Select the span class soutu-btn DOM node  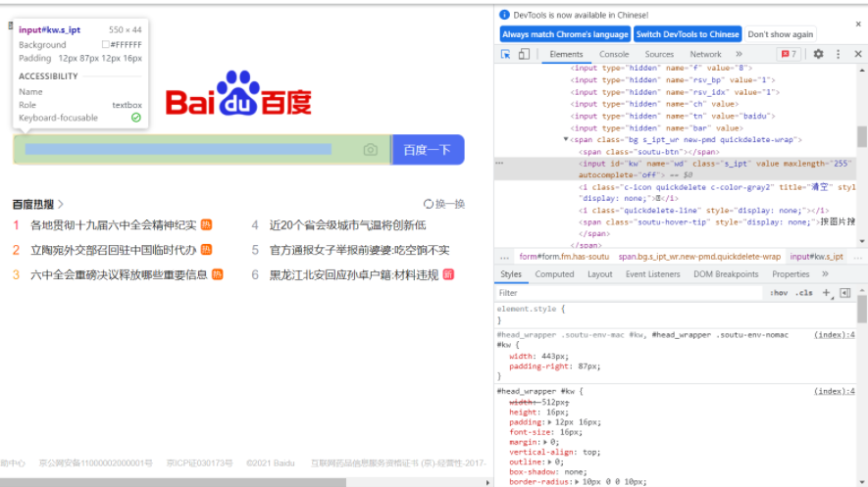[648, 152]
